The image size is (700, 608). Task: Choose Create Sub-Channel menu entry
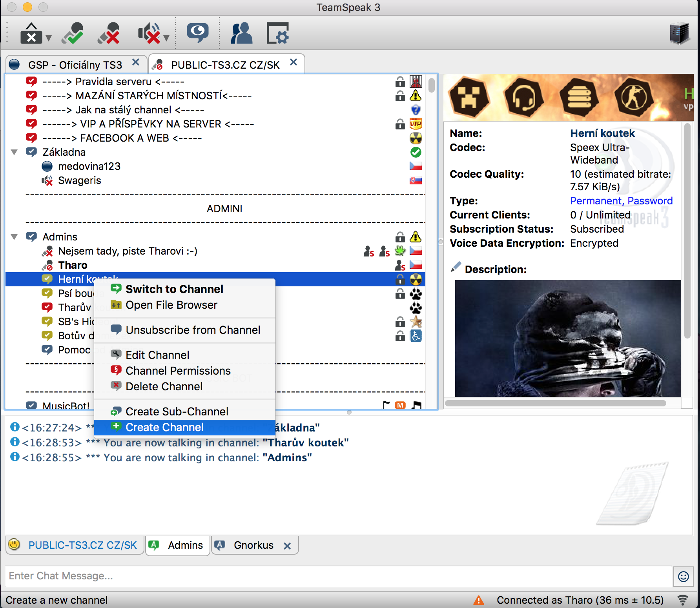tap(185, 411)
